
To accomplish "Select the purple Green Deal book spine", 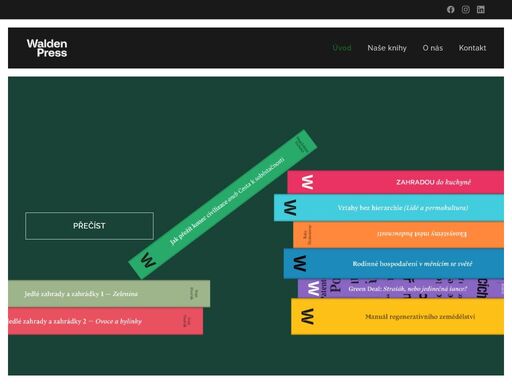I will (401, 289).
